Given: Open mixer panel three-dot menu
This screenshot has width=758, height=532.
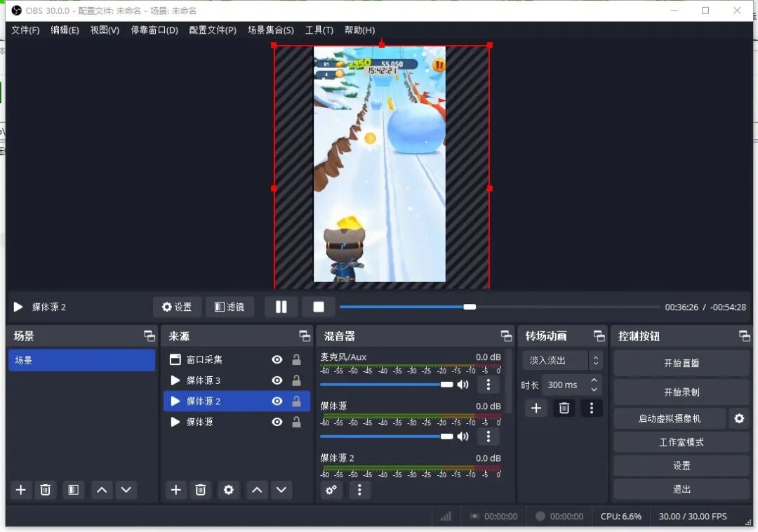Looking at the screenshot, I should [x=359, y=490].
